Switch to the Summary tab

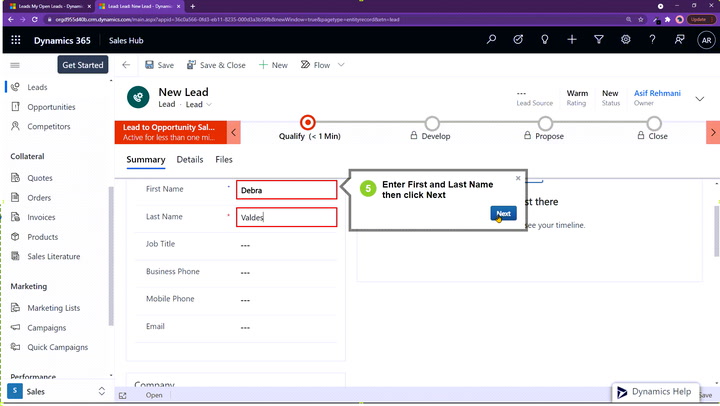click(146, 159)
